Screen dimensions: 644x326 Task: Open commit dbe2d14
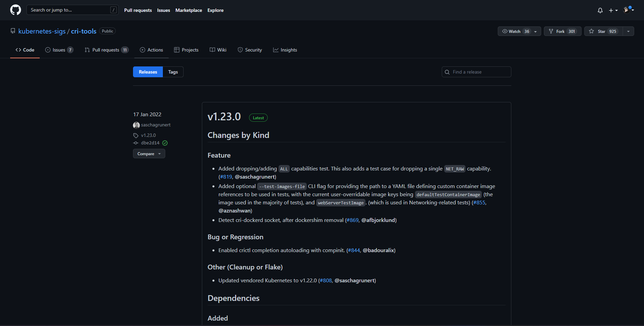click(150, 143)
